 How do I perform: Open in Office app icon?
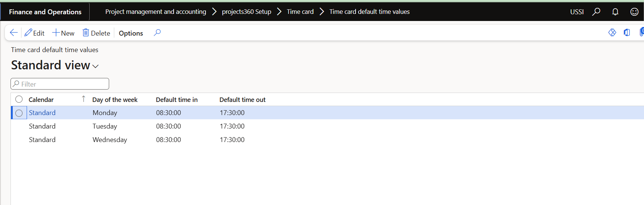click(x=627, y=33)
